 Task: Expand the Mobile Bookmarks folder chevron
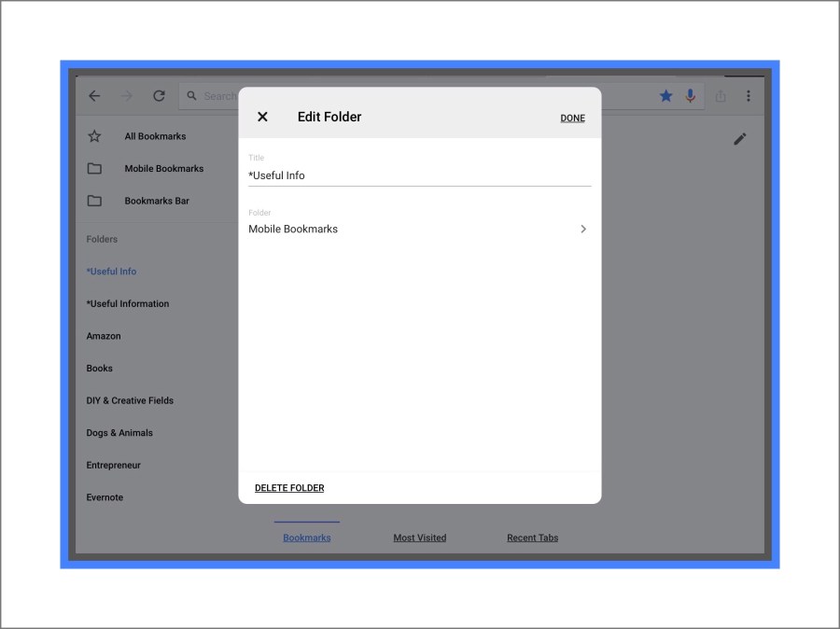coord(583,229)
